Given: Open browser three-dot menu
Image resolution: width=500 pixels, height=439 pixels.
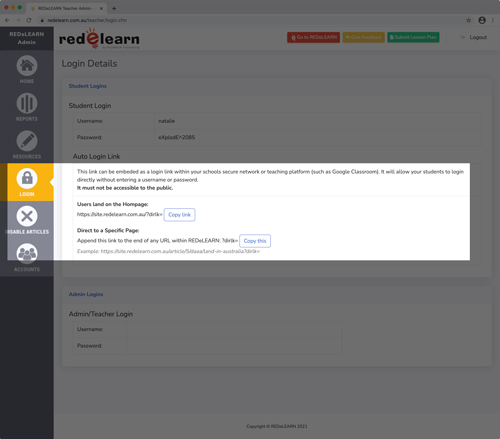Looking at the screenshot, I should point(493,20).
